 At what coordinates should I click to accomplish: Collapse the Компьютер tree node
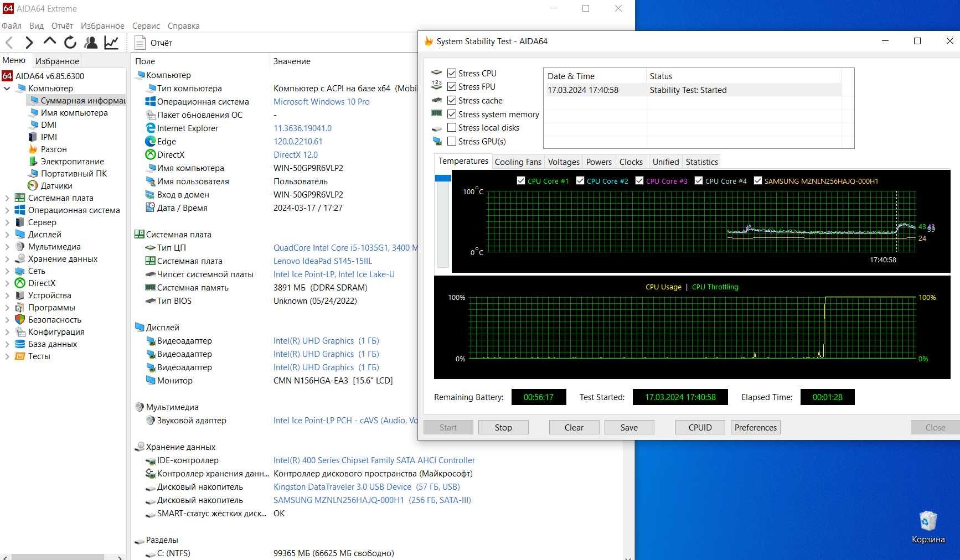[x=7, y=89]
